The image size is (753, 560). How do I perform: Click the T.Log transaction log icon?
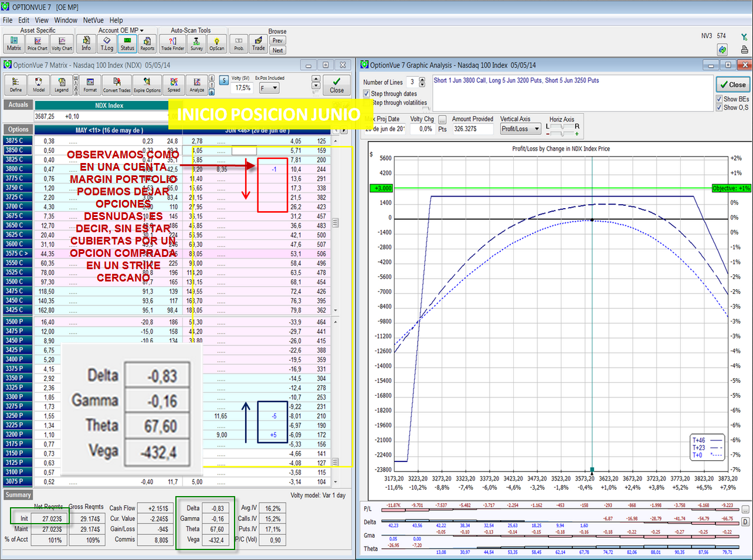(x=107, y=43)
